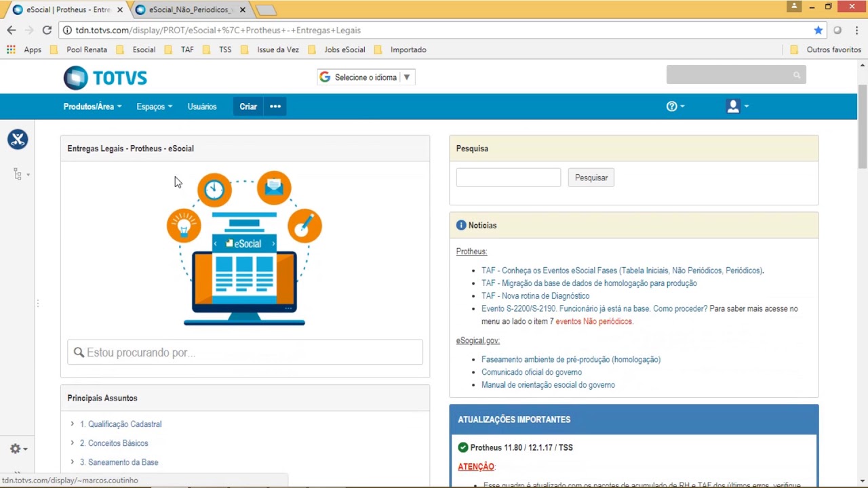Open the TAF bookmark folder
This screenshot has width=868, height=488.
pyautogui.click(x=179, y=49)
